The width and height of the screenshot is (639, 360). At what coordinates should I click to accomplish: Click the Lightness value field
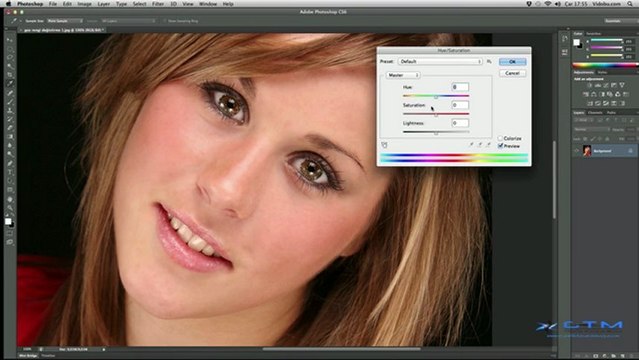[x=460, y=123]
